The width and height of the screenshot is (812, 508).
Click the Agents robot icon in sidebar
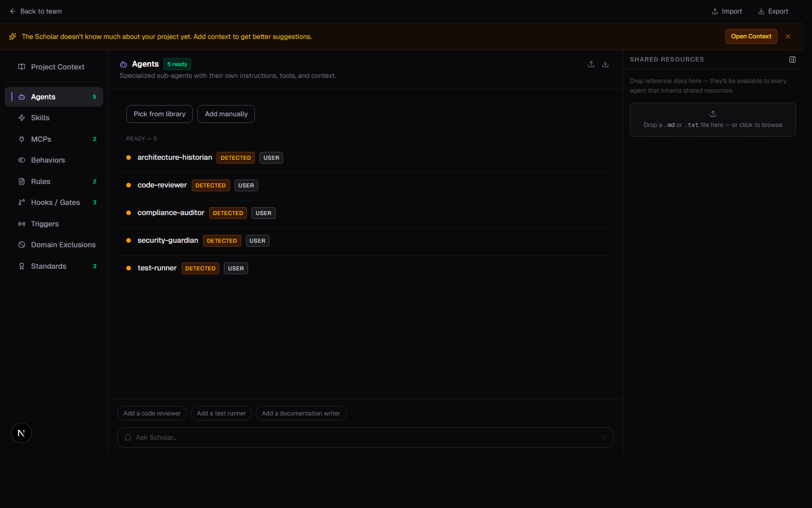tap(21, 97)
